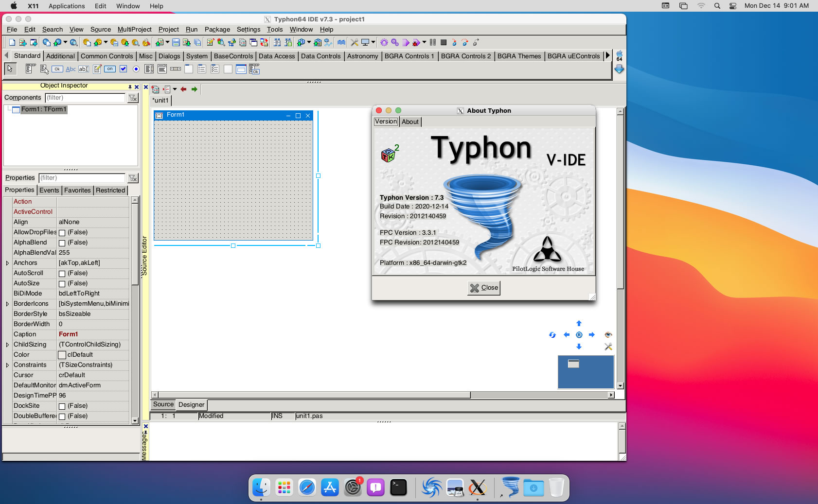The width and height of the screenshot is (818, 504).
Task: Toggle the eye visibility icon in designer navigator
Action: coord(608,335)
